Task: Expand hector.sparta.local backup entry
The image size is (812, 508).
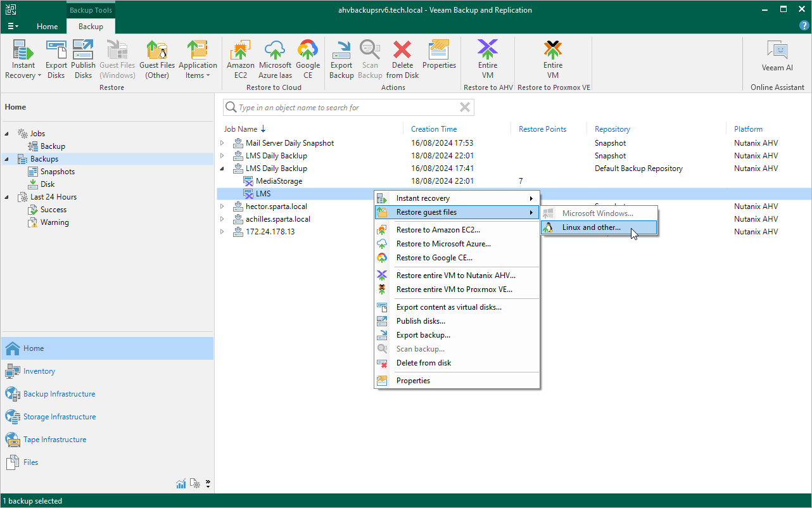Action: pyautogui.click(x=222, y=206)
